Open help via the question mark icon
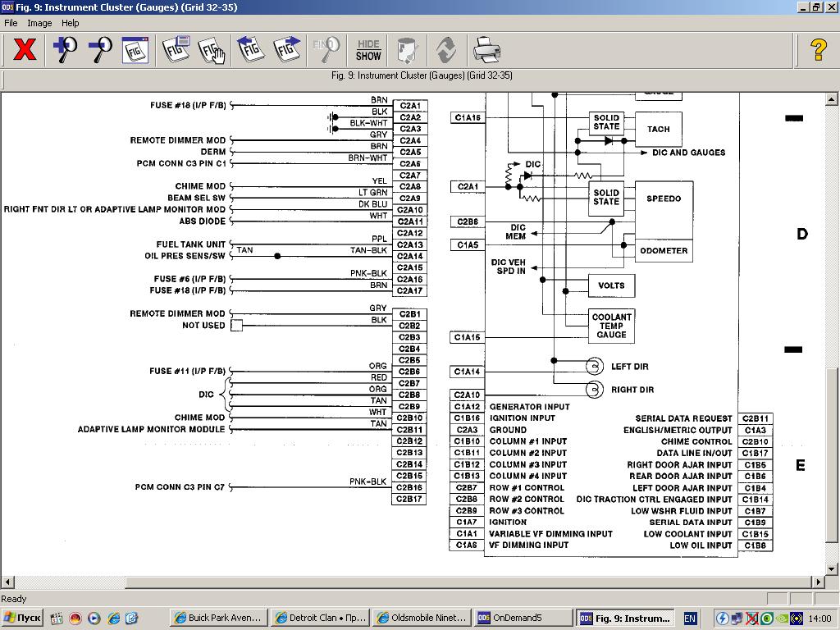 pos(818,50)
